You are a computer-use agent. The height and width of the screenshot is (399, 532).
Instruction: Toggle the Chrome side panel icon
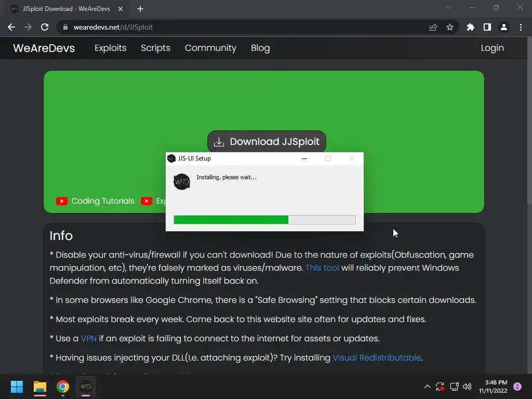(x=487, y=27)
